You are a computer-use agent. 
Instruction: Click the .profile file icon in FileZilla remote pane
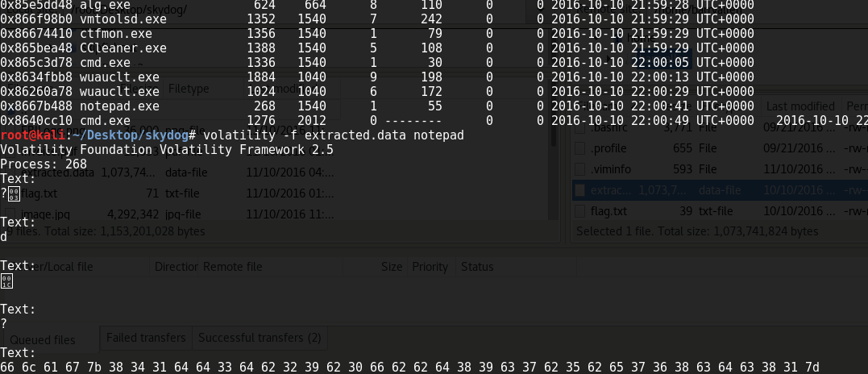(x=580, y=148)
